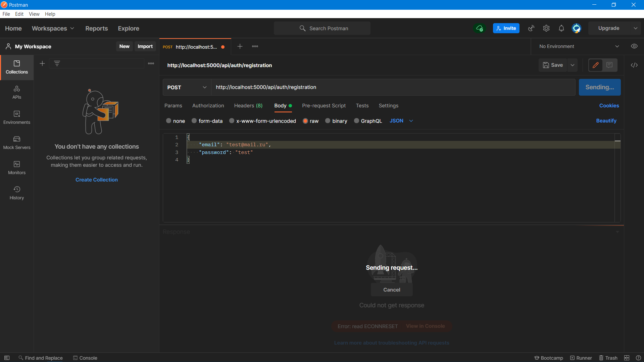Open Postman settings gear icon

(546, 28)
